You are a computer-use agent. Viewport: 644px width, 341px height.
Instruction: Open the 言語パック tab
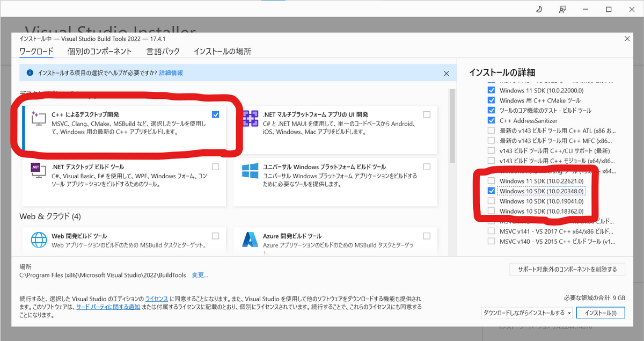(x=163, y=52)
